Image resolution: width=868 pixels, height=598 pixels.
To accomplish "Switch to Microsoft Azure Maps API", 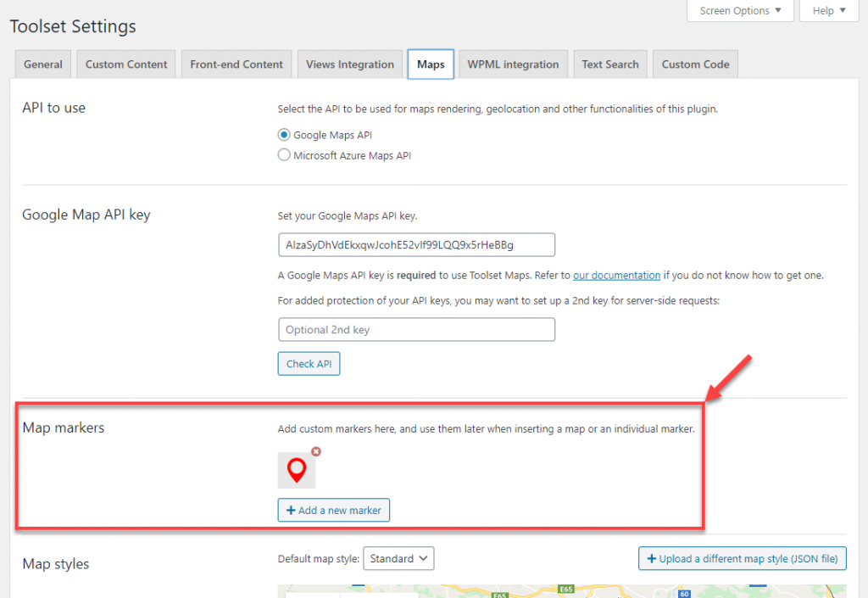I will pyautogui.click(x=283, y=154).
